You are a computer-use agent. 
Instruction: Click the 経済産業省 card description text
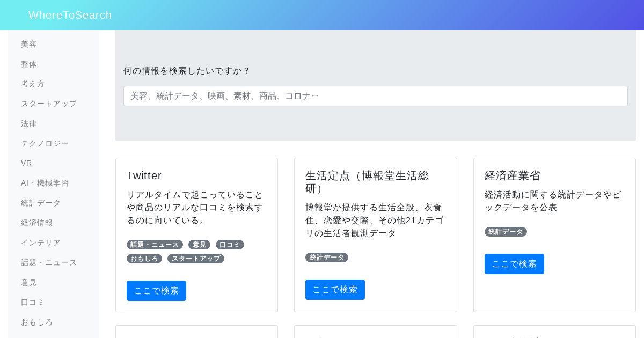point(553,201)
